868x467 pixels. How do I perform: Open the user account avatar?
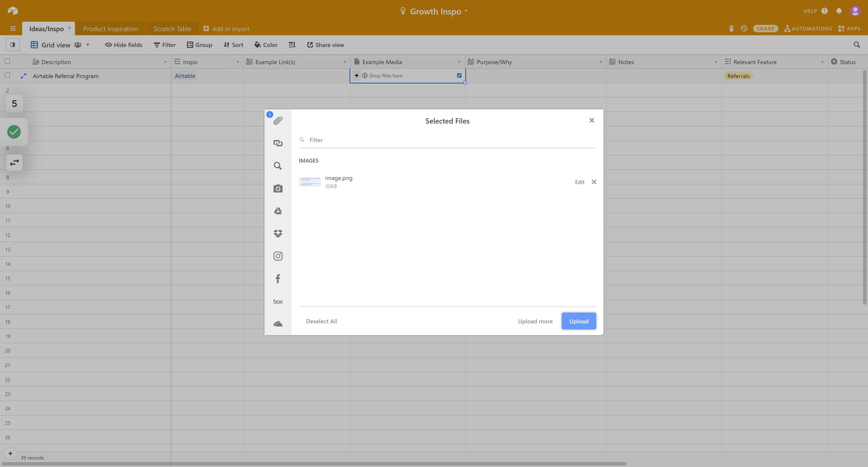855,11
